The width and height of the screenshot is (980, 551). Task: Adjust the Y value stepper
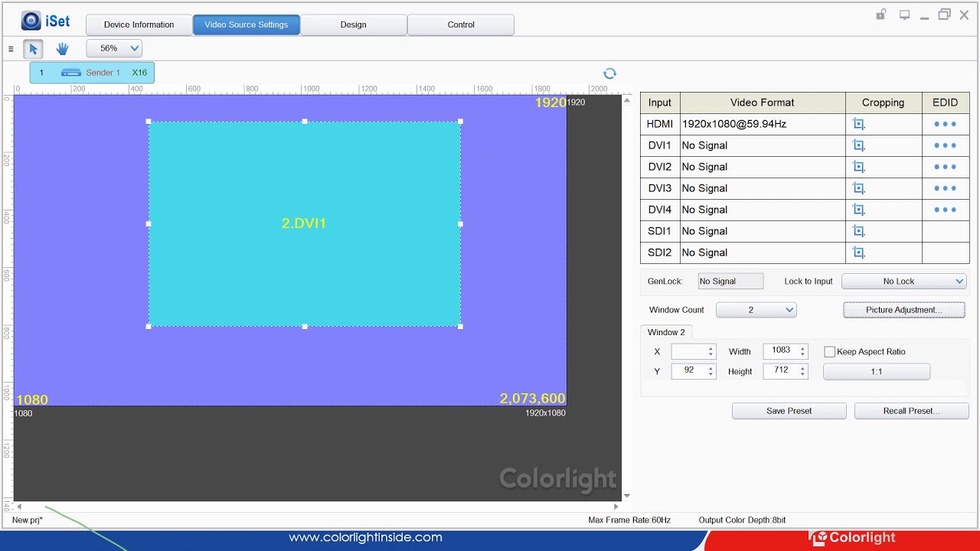(x=710, y=371)
